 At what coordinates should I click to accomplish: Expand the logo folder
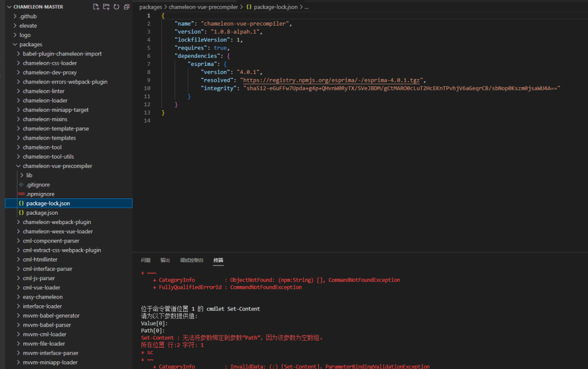[x=15, y=35]
